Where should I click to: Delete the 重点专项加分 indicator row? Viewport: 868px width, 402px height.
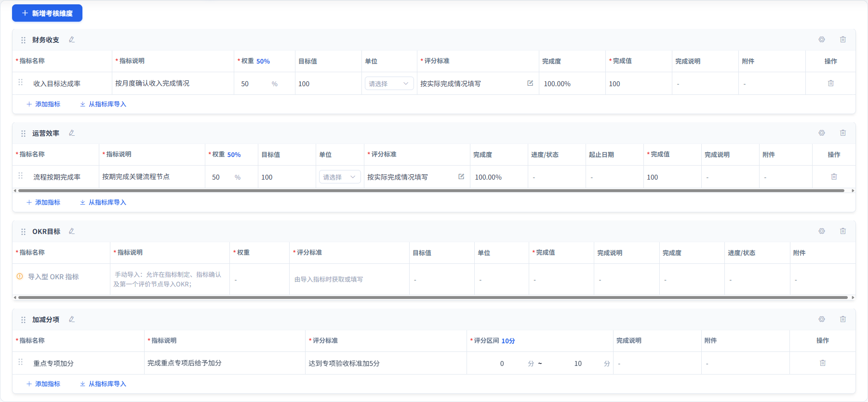[x=823, y=363]
